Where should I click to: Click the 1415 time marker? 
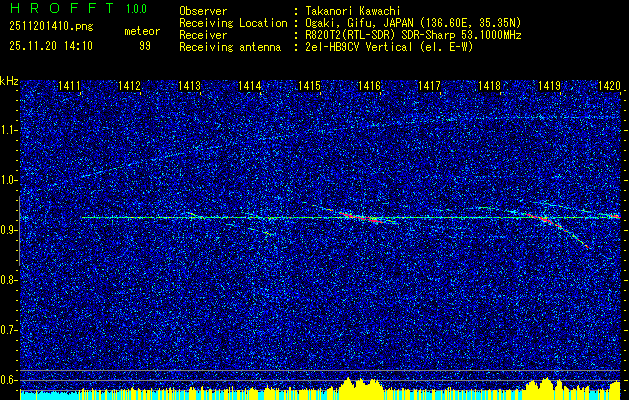pyautogui.click(x=309, y=85)
